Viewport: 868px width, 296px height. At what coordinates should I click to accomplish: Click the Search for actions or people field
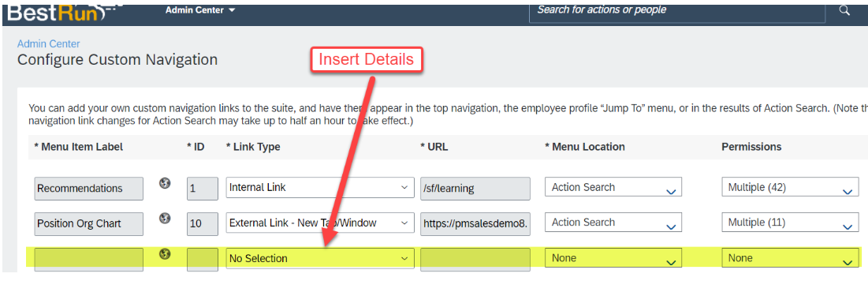pyautogui.click(x=678, y=10)
